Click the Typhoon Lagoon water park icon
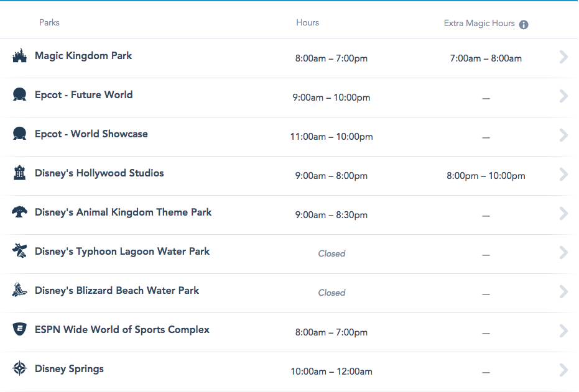This screenshot has height=392, width=579. coord(19,252)
